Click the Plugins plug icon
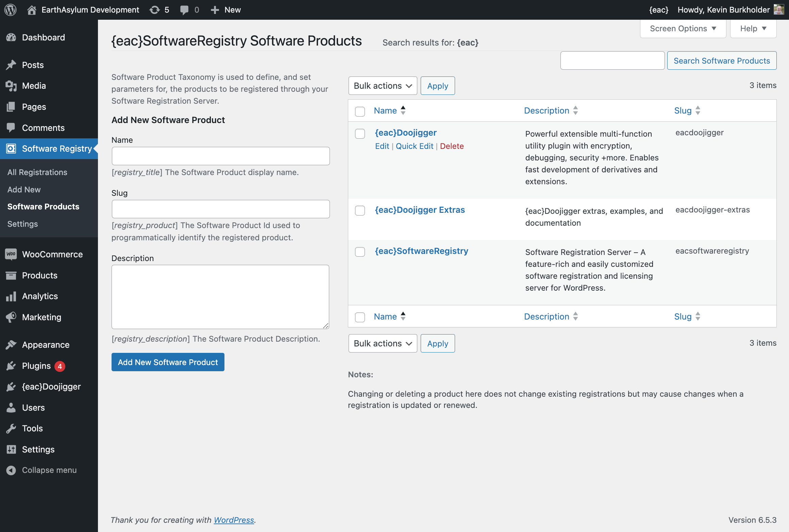 [x=11, y=366]
